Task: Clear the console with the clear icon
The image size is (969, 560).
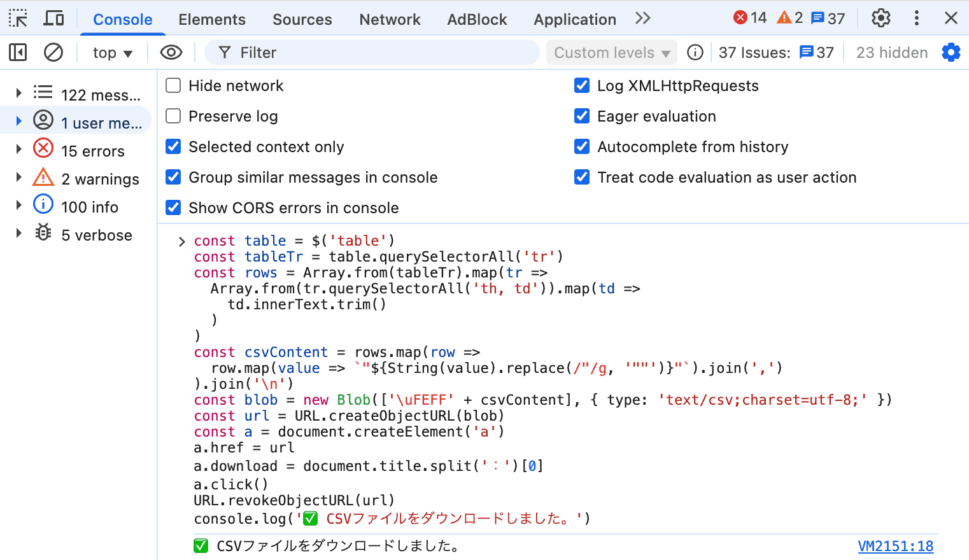Action: pyautogui.click(x=53, y=52)
